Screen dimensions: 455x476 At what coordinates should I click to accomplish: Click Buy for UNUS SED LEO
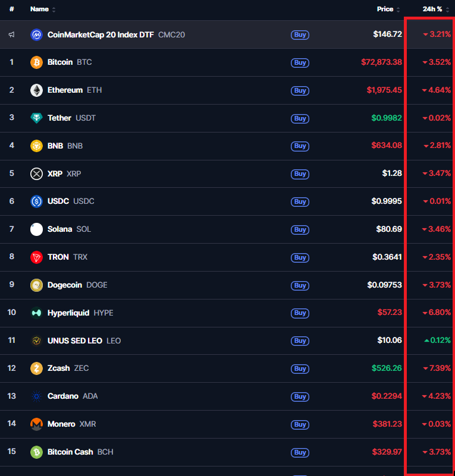coord(300,341)
